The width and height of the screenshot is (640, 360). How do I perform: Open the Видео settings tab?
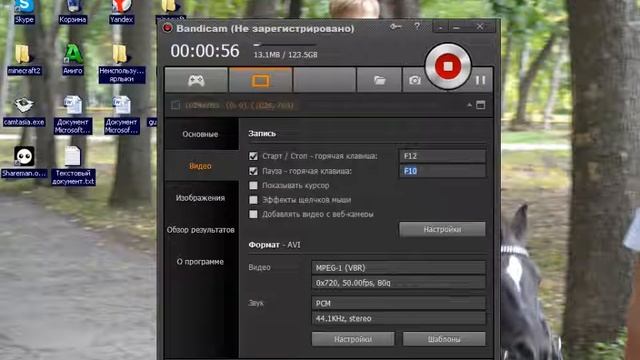click(200, 166)
